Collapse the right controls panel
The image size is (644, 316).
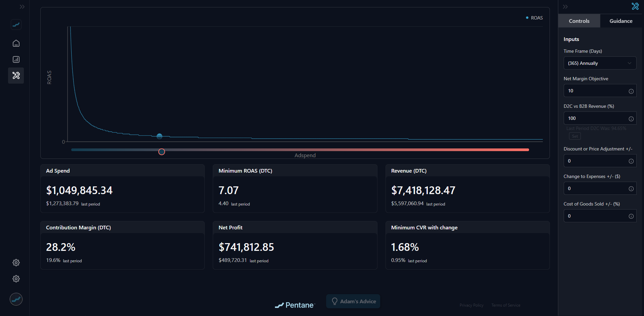pos(565,7)
